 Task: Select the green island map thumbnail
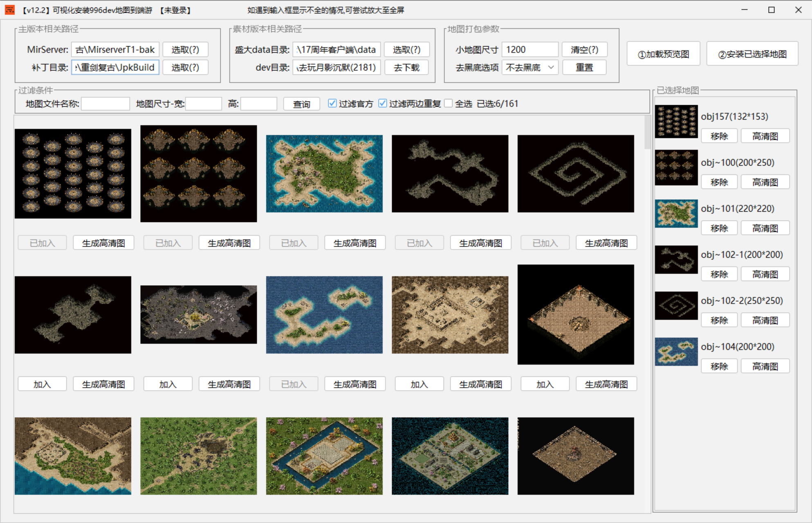(324, 174)
